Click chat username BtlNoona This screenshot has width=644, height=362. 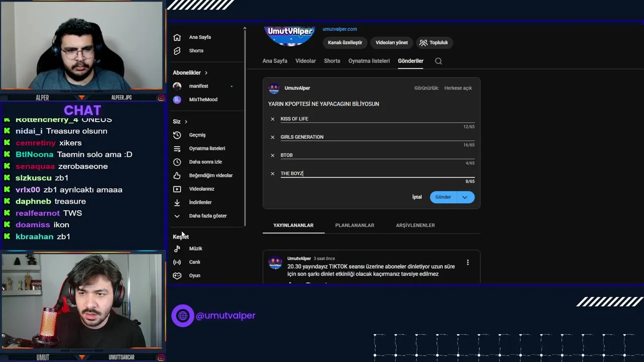coord(34,155)
